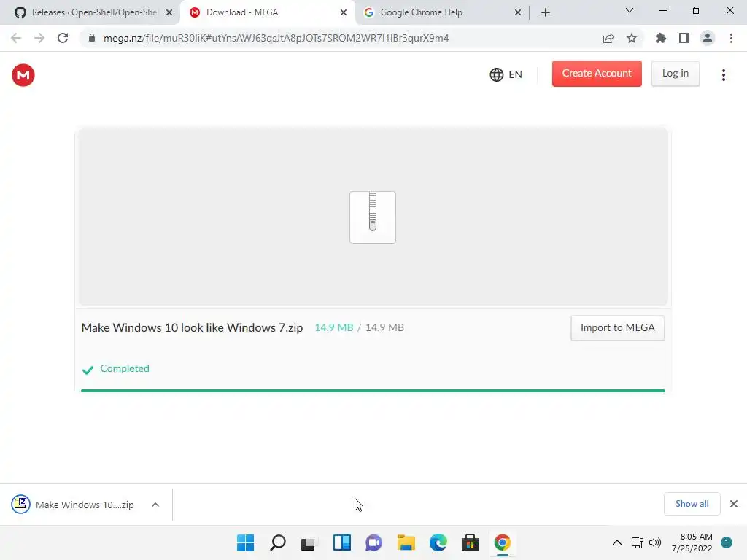Screen dimensions: 747x560
Task: Expand the download item chevron menu
Action: click(155, 505)
